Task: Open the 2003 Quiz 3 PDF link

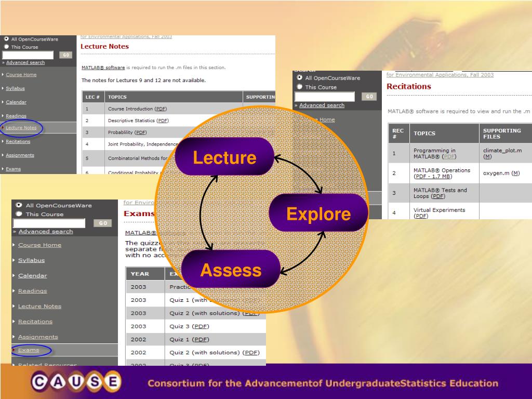Action: pyautogui.click(x=201, y=326)
